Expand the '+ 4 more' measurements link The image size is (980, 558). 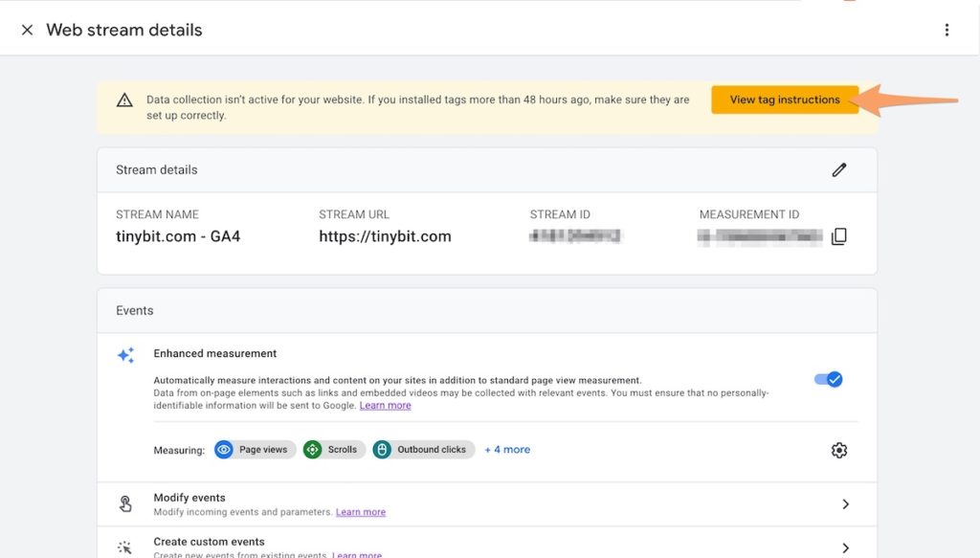pos(507,450)
